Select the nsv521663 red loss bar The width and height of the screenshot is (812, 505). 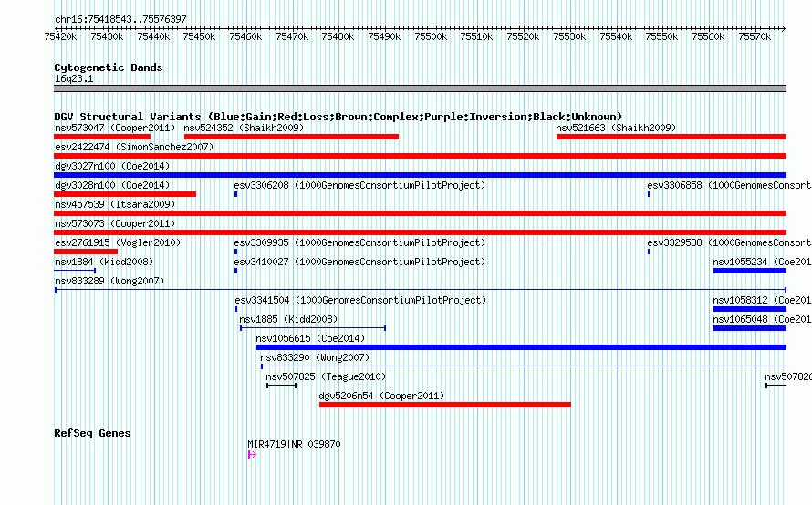pos(671,137)
